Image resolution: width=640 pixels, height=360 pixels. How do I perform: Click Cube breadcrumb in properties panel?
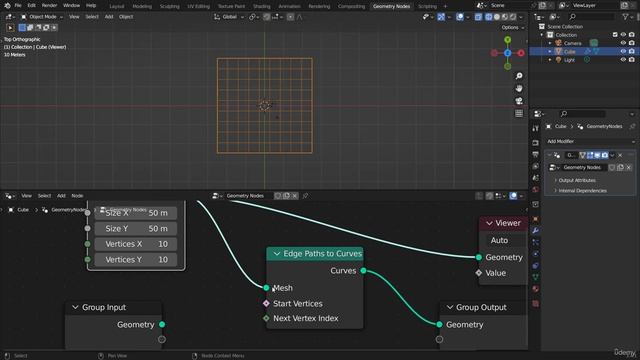[560, 127]
